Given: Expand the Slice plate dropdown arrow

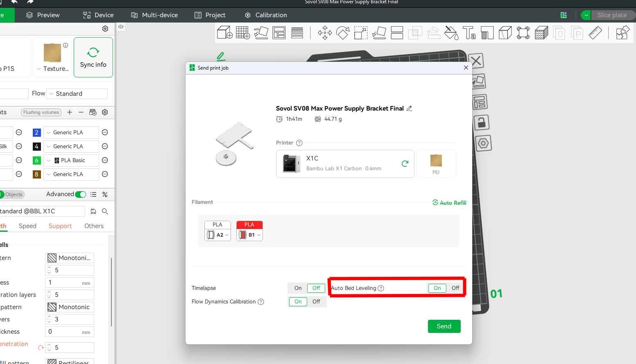Looking at the screenshot, I should click(586, 15).
